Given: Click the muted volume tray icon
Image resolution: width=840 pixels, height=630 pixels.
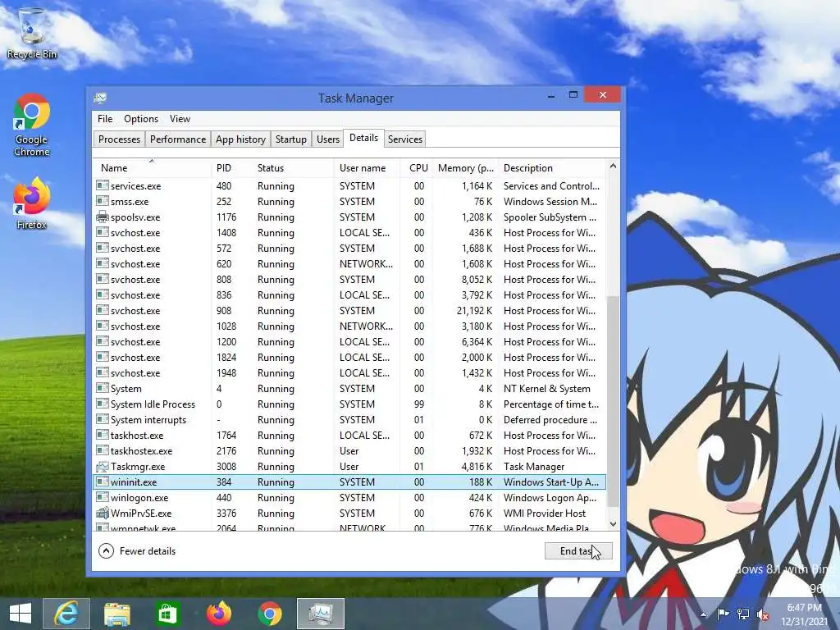Looking at the screenshot, I should tap(763, 614).
